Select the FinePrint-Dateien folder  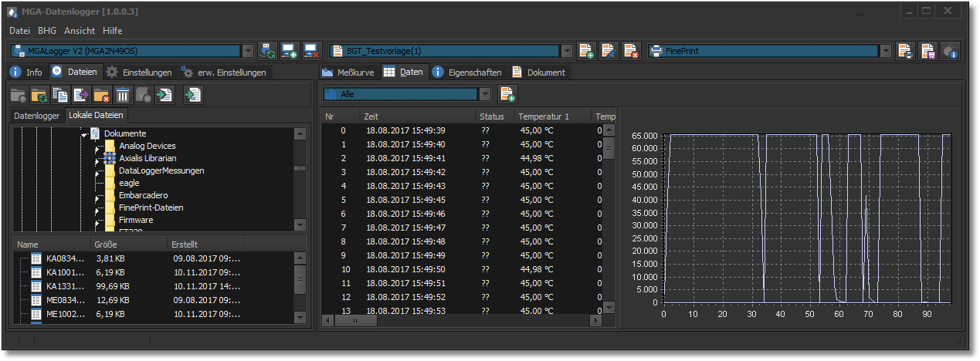click(x=151, y=207)
